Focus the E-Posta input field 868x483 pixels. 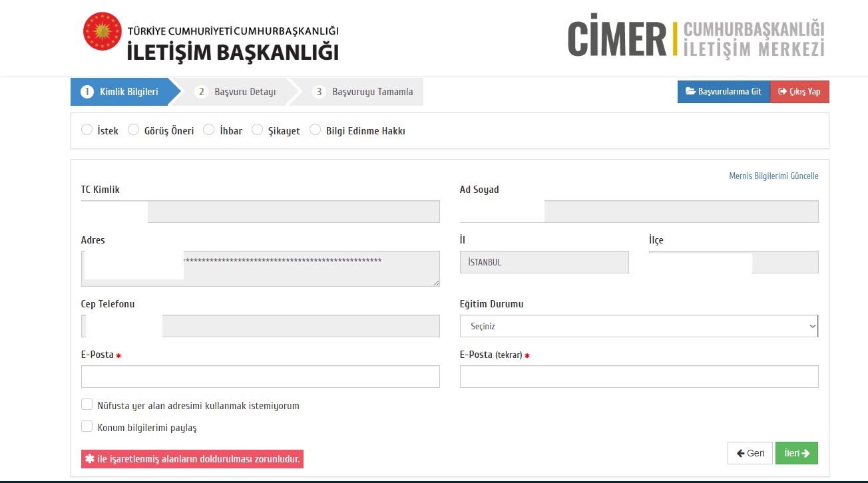point(260,377)
